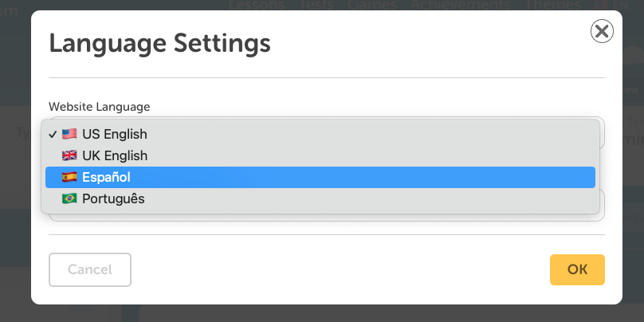The image size is (644, 322).
Task: Choose UK English option
Action: [114, 155]
